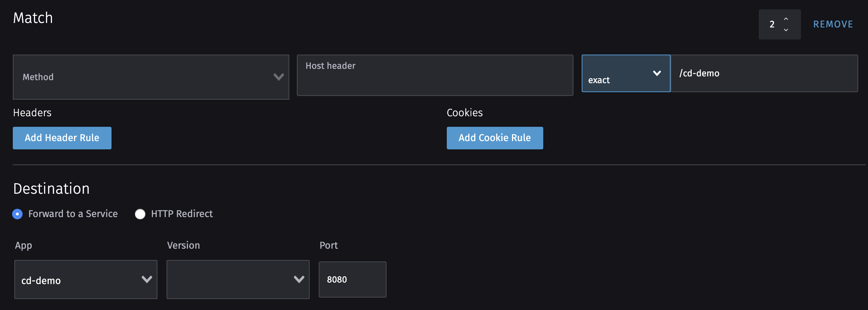Click the exact match type chevron
This screenshot has height=310, width=868.
(657, 73)
